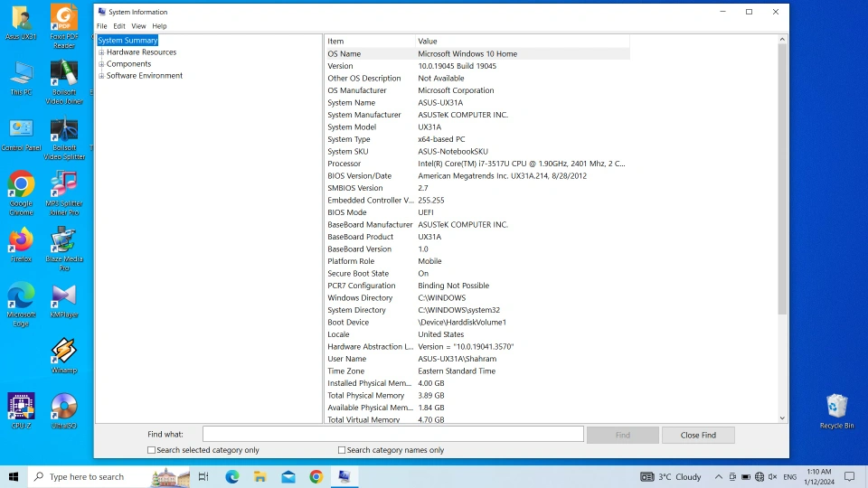The width and height of the screenshot is (868, 488).
Task: Open the 3°C Cloudy weather widget
Action: [670, 476]
